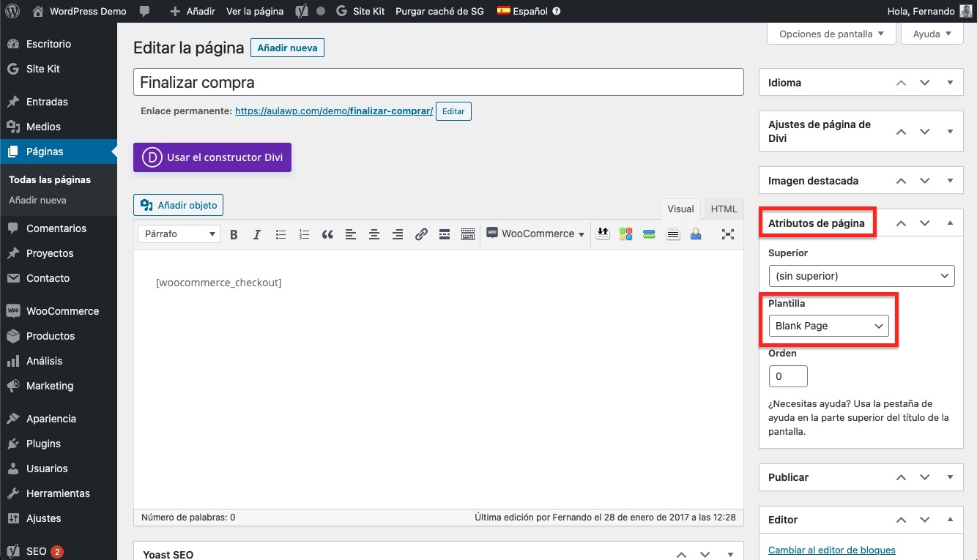Insert a numbered list
Viewport: 977px width, 560px height.
point(304,234)
